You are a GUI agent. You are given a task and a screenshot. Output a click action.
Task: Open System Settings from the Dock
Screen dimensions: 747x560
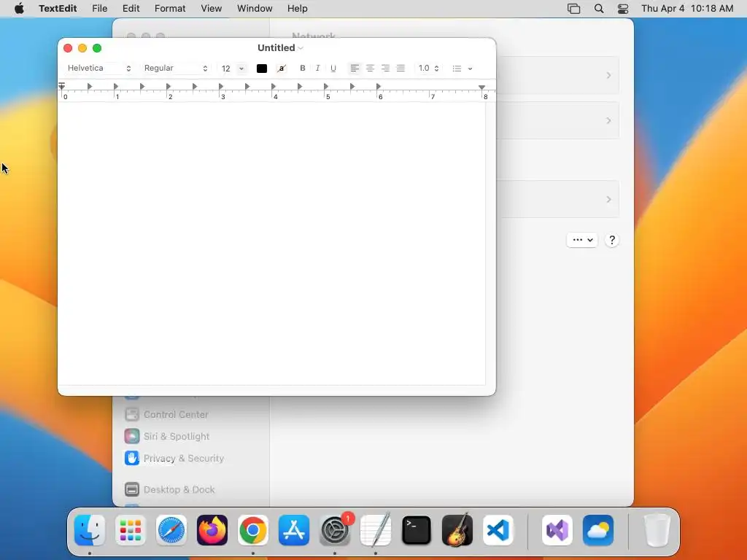coord(335,530)
